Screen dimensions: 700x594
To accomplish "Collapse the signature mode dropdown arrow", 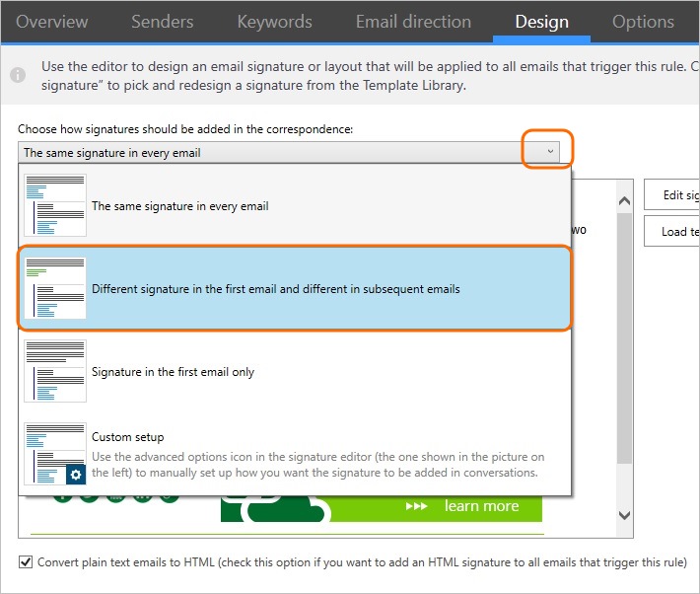I will pyautogui.click(x=550, y=151).
